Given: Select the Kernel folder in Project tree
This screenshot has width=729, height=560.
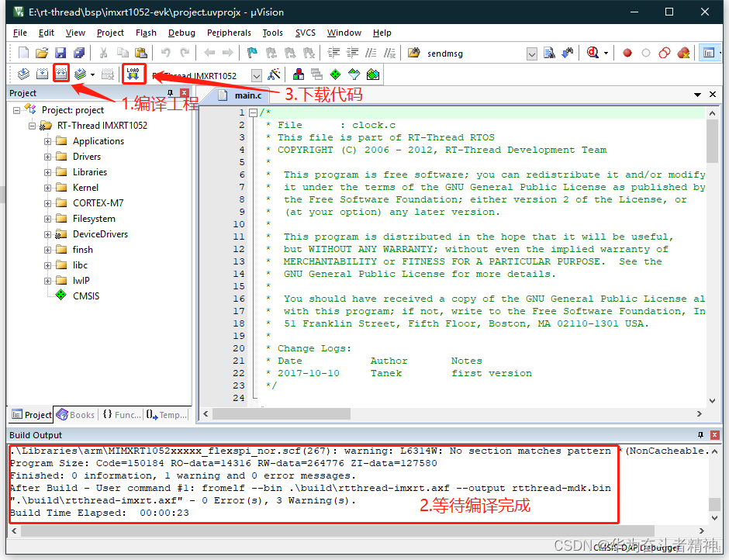Looking at the screenshot, I should point(88,187).
